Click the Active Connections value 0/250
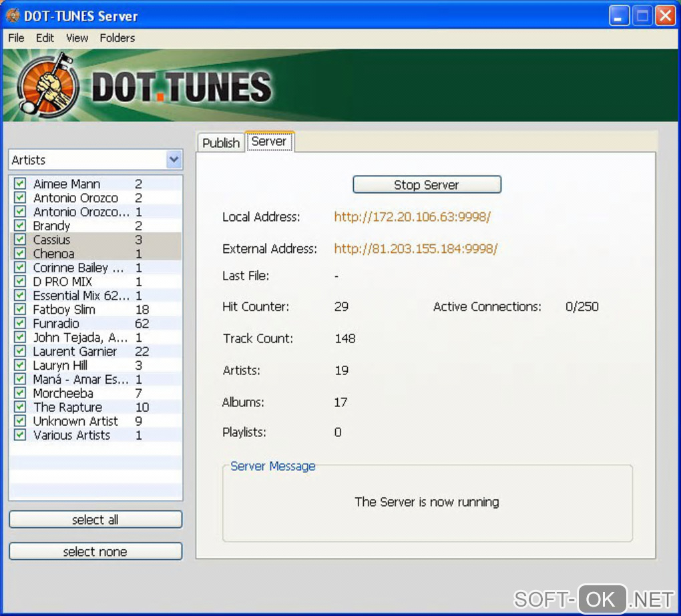Screen dimensions: 681x616 [x=582, y=306]
